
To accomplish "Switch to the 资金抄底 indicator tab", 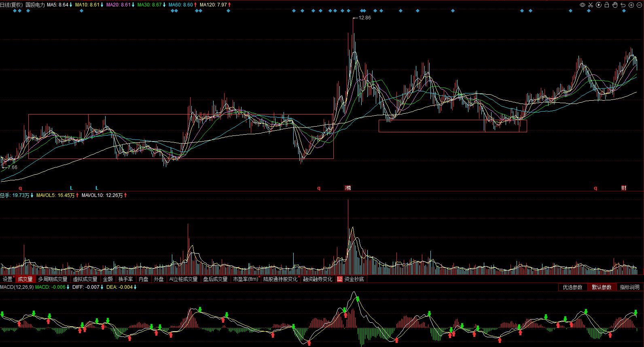I will click(x=354, y=279).
